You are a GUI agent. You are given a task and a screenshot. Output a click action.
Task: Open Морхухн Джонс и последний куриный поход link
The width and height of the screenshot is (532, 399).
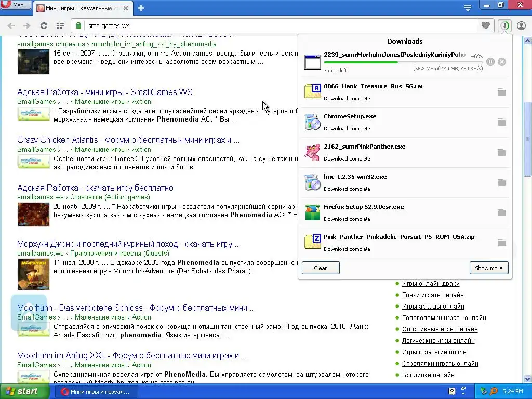tap(129, 244)
